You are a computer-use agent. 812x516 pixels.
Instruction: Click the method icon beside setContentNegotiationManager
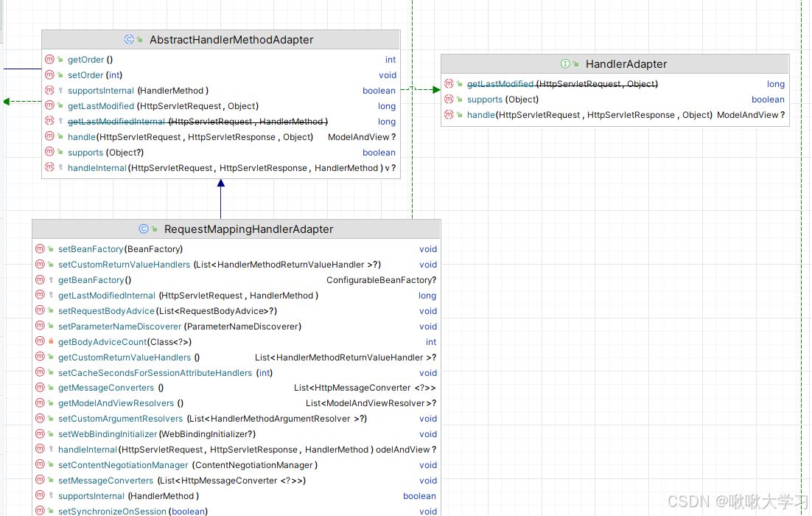(40, 465)
